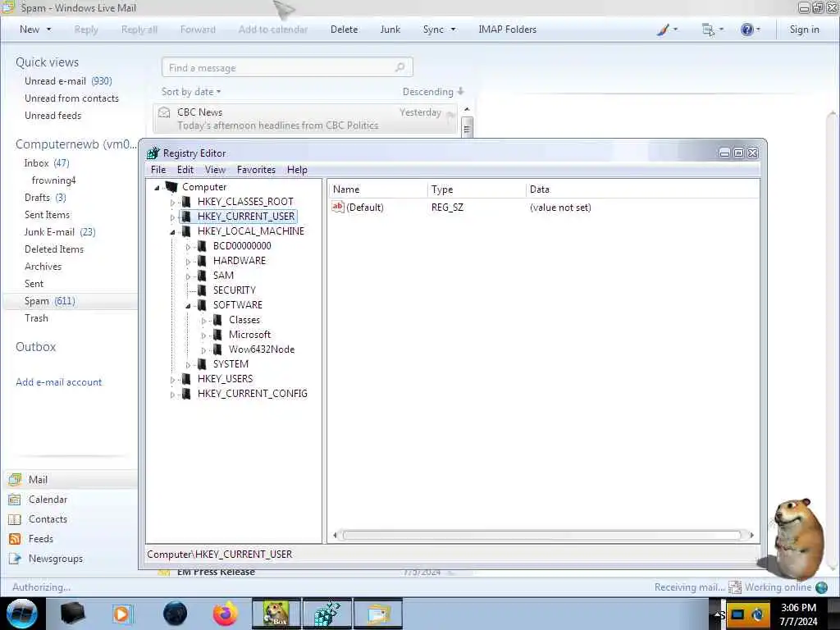Open the Edit menu in Registry Editor
Viewport: 840px width, 630px height.
(185, 170)
